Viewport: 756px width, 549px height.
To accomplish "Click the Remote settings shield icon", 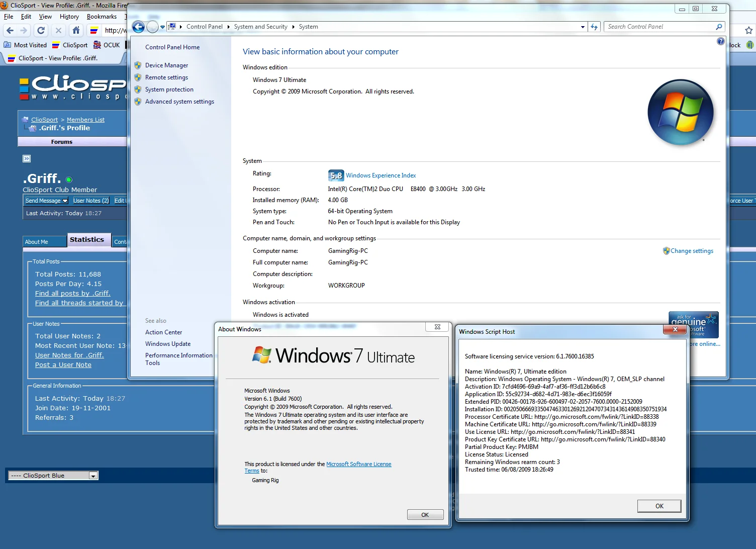I will pyautogui.click(x=138, y=77).
